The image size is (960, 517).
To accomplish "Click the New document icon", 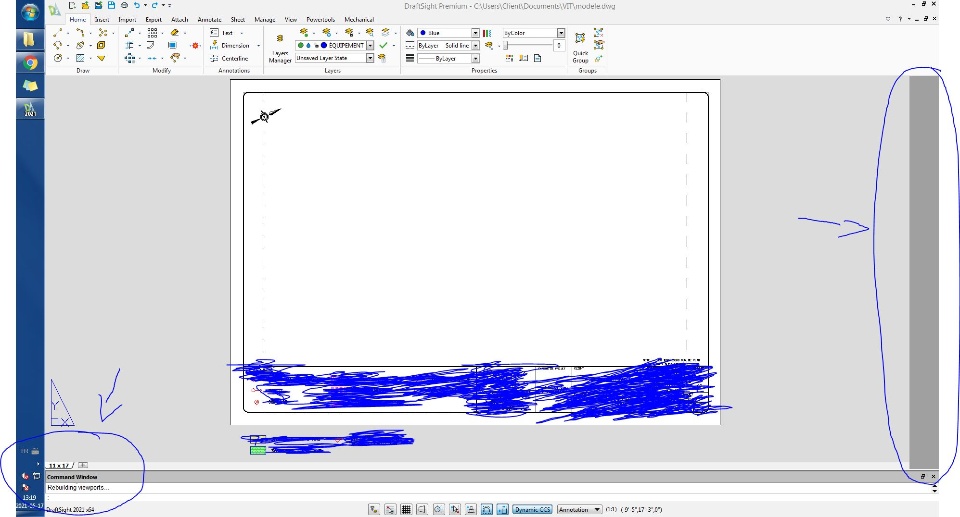I will tap(72, 6).
